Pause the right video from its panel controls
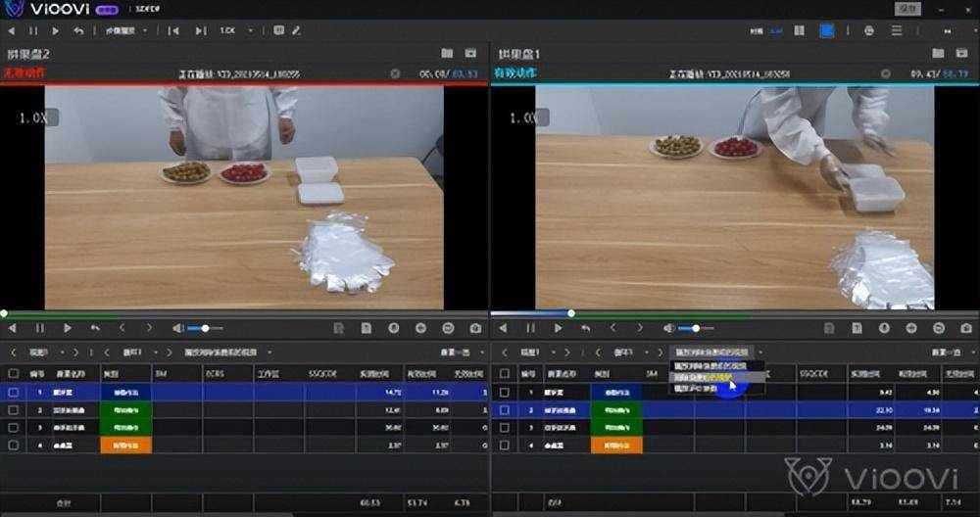This screenshot has height=517, width=980. click(530, 328)
